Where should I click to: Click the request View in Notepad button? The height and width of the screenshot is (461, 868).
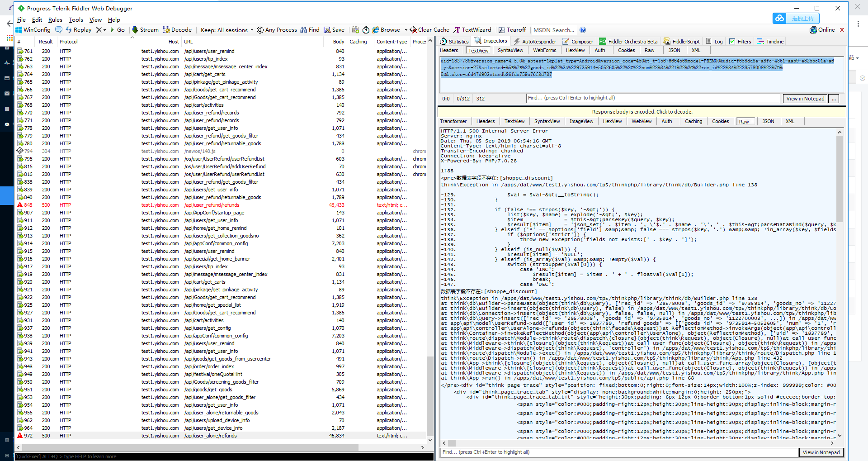tap(805, 99)
